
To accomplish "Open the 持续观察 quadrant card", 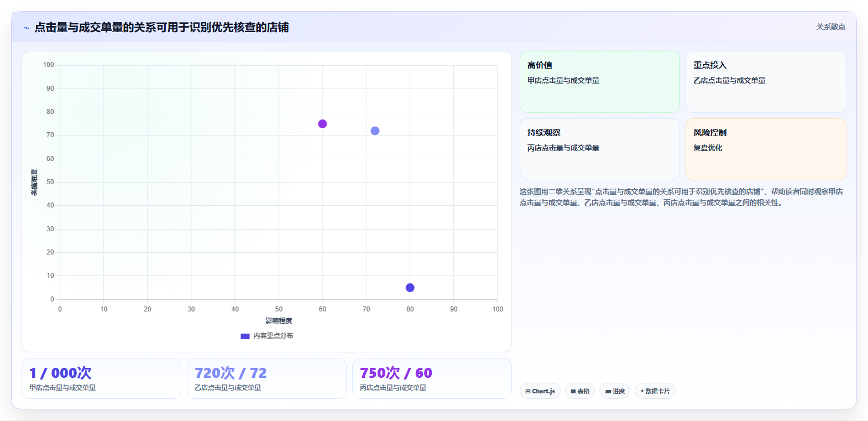I will (x=600, y=149).
